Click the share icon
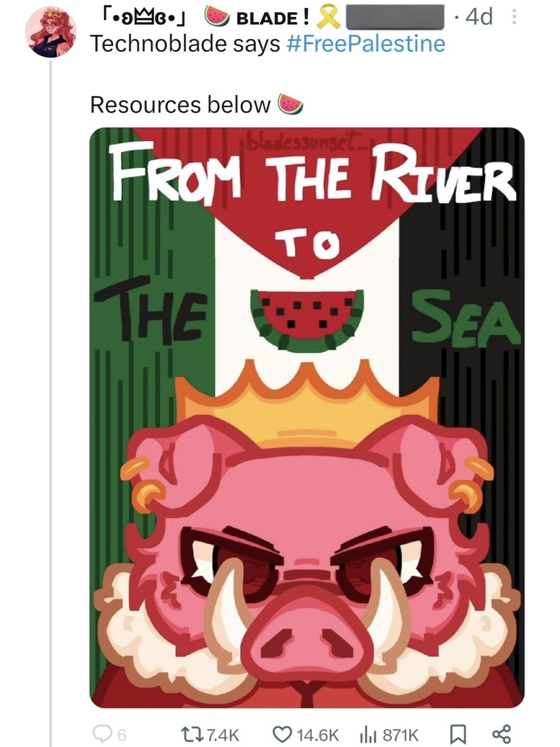This screenshot has width=560, height=747. pyautogui.click(x=502, y=734)
